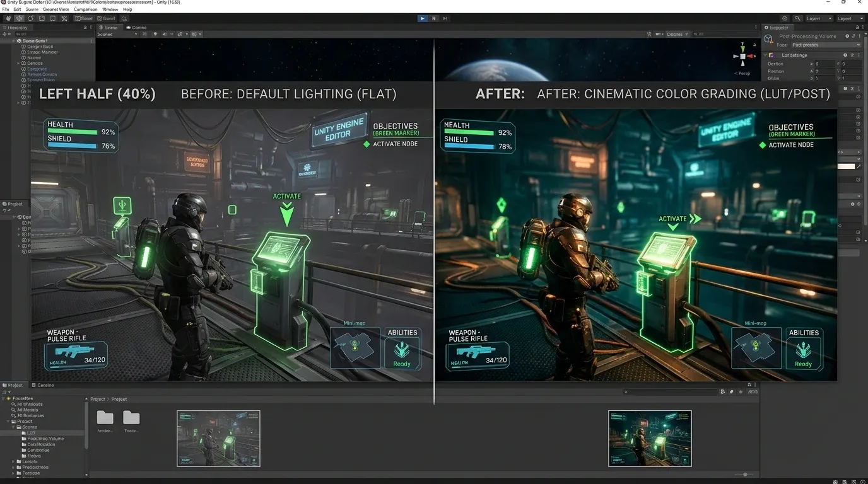Select the Hand tool in the toolbar
868x484 pixels.
8,19
